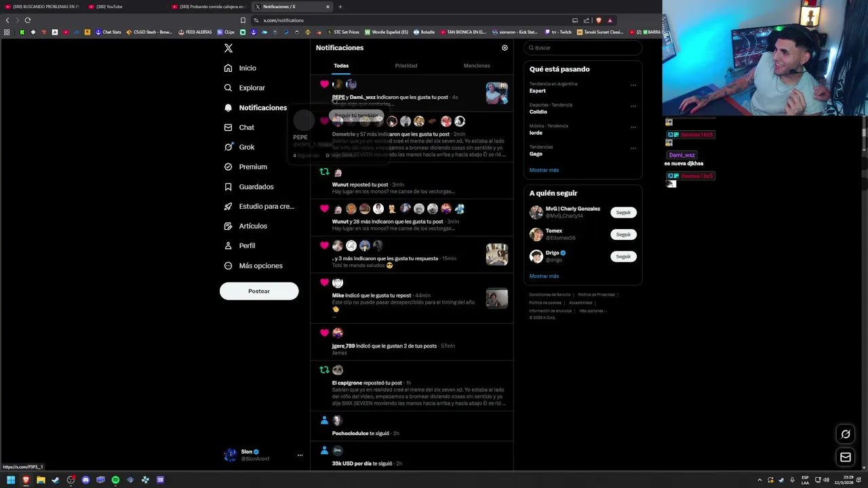Open the dog image thumbnail in reply notification
Viewport: 868px width, 488px height.
click(496, 254)
